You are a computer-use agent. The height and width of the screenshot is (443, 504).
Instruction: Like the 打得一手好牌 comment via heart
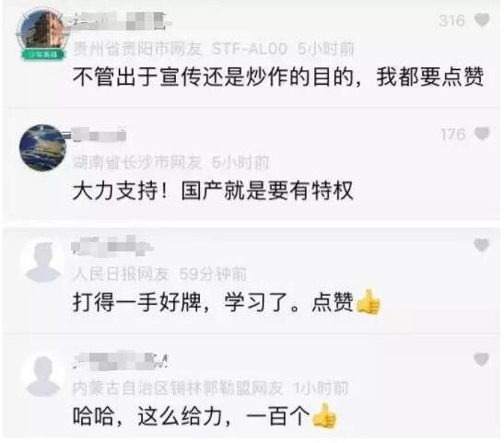click(482, 245)
